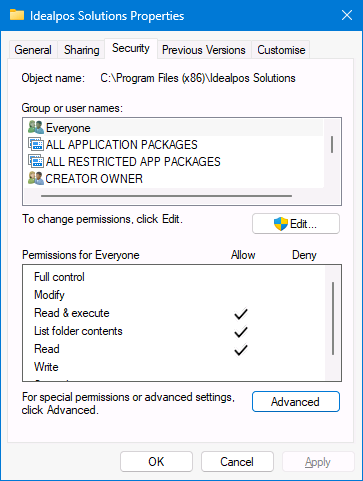Screen dimensions: 363x481
Task: Switch to the Customise tab
Action: click(x=281, y=50)
